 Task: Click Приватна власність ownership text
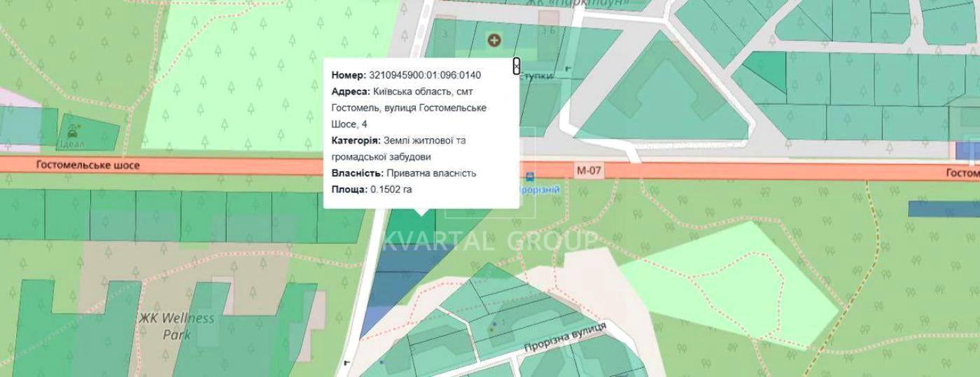pyautogui.click(x=430, y=173)
